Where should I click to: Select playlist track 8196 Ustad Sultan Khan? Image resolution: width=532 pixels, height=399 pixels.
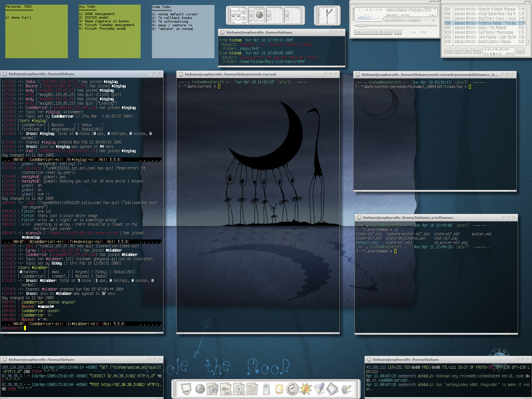click(x=484, y=14)
